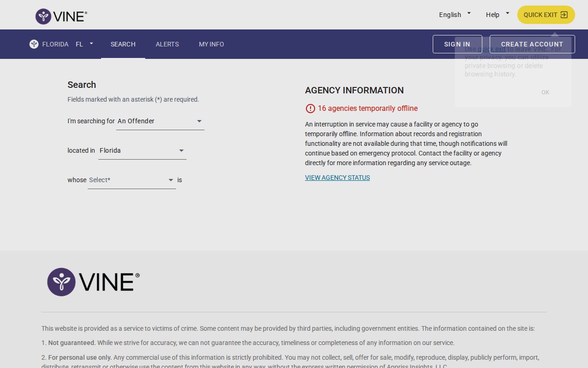Click the 'quick exit' link in tooltip
Screen dimensions: 588x368
492,49
